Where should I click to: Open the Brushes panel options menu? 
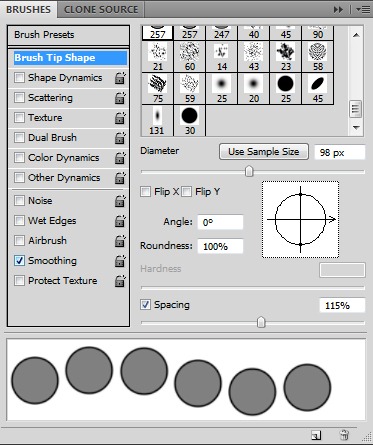tap(363, 10)
